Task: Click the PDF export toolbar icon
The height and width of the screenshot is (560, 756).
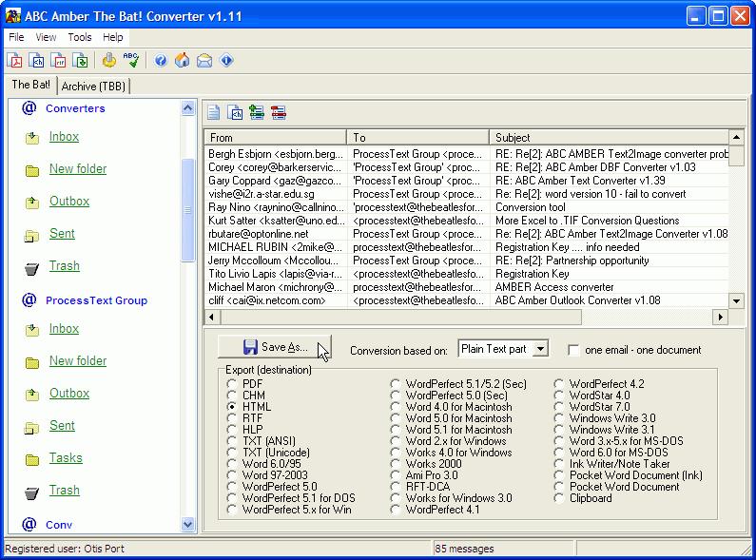Action: (x=14, y=61)
